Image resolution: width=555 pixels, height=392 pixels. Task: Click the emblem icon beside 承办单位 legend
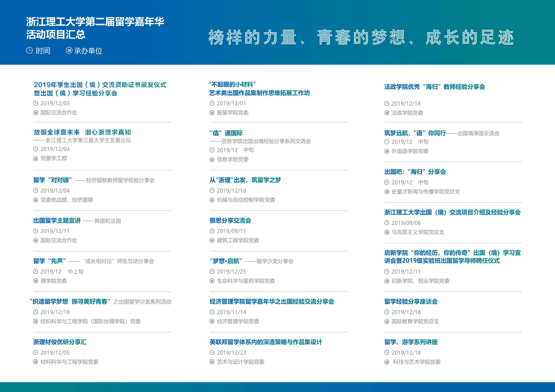69,51
